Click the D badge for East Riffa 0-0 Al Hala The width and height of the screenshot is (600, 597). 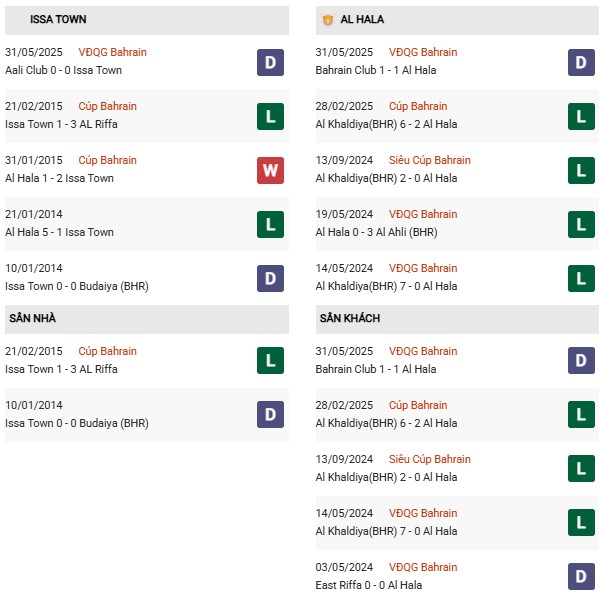pos(581,576)
